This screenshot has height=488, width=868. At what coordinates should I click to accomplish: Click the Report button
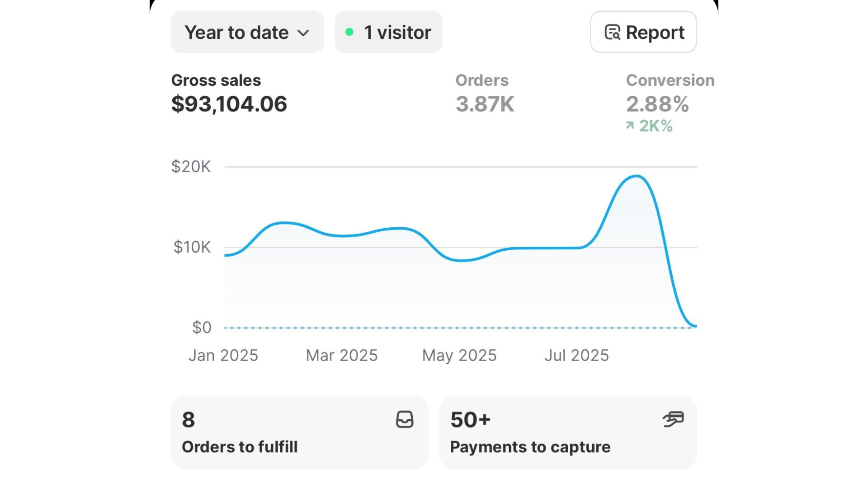(643, 32)
